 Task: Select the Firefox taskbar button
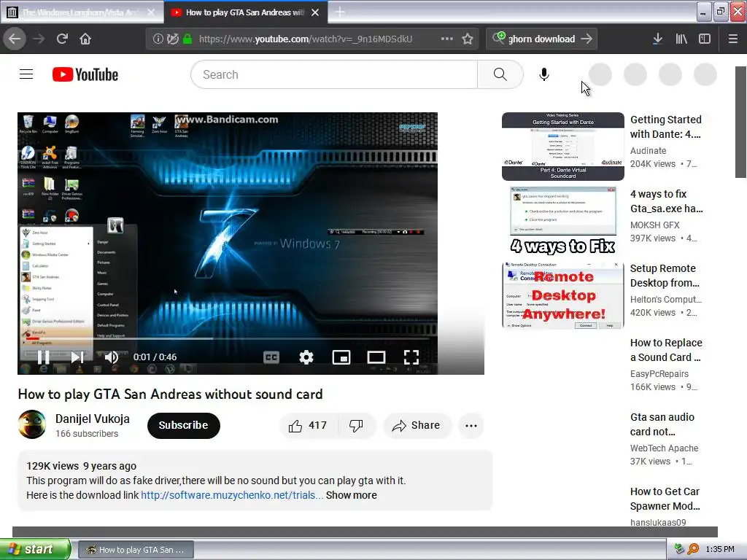point(135,550)
